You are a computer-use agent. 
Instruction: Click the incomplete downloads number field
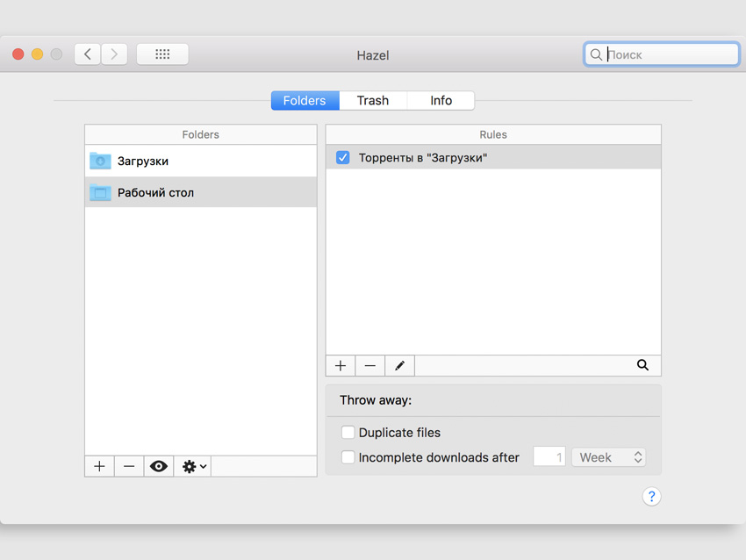point(549,457)
